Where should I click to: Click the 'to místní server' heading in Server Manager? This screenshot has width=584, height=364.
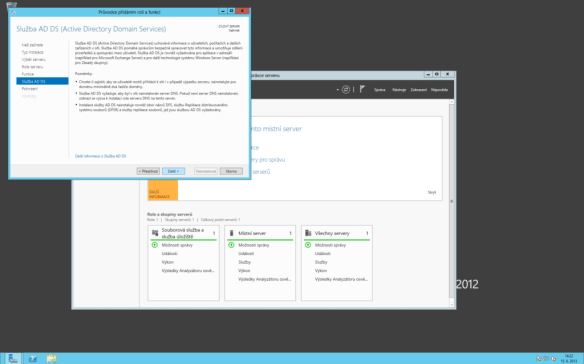(x=276, y=129)
